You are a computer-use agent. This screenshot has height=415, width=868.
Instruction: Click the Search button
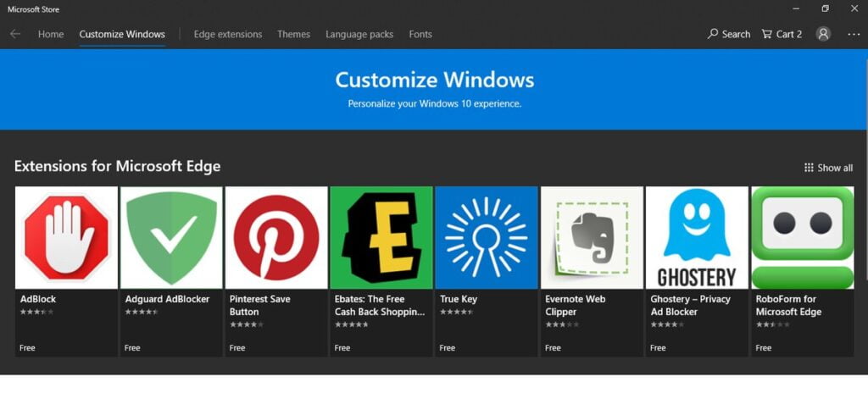click(x=729, y=35)
